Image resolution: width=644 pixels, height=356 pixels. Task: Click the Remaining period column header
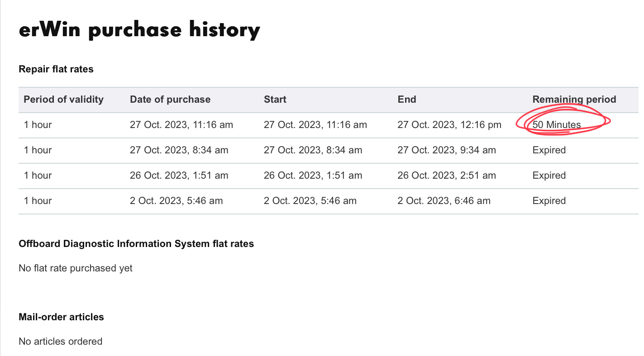pos(574,100)
